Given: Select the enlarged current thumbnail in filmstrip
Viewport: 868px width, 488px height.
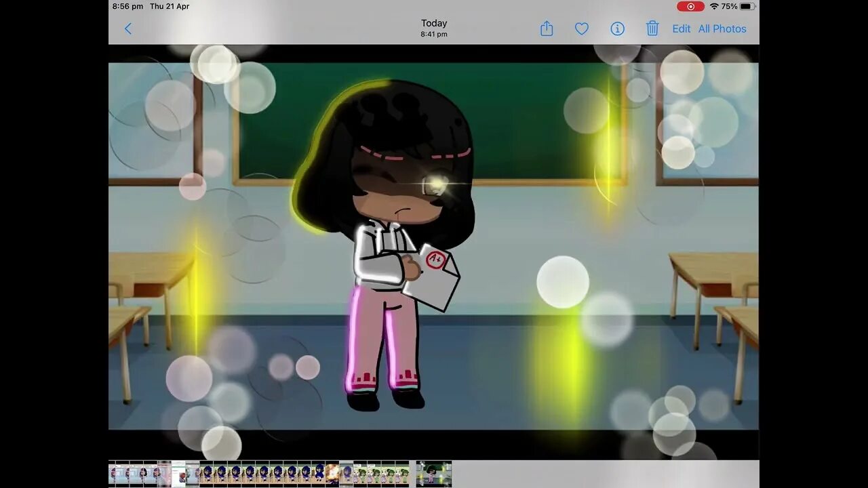Looking at the screenshot, I should 433,473.
